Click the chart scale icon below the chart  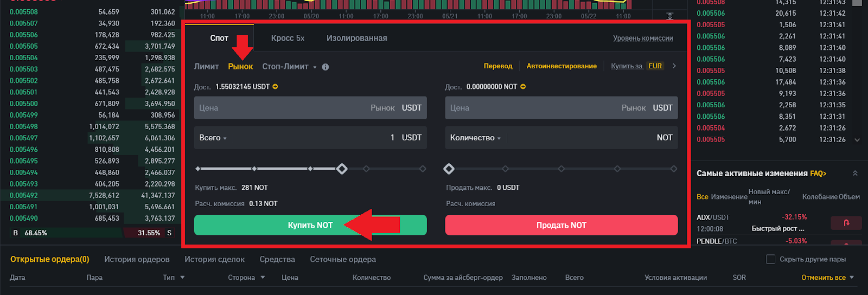[670, 16]
